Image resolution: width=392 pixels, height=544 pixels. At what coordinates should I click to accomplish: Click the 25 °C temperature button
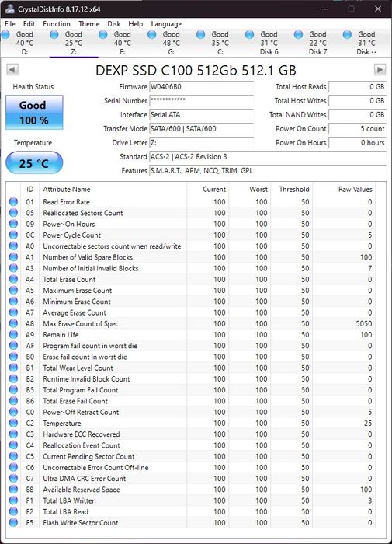pyautogui.click(x=34, y=162)
